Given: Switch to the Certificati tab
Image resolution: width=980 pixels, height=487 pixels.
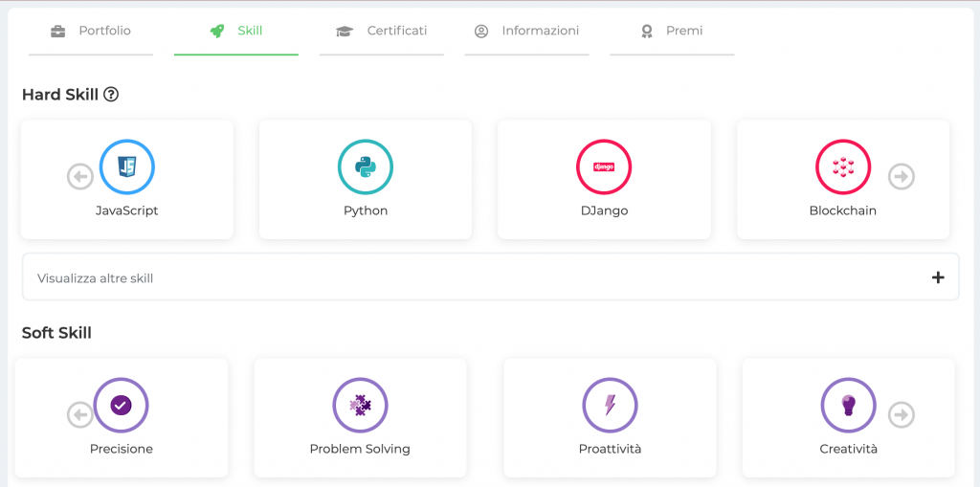Looking at the screenshot, I should coord(381,32).
